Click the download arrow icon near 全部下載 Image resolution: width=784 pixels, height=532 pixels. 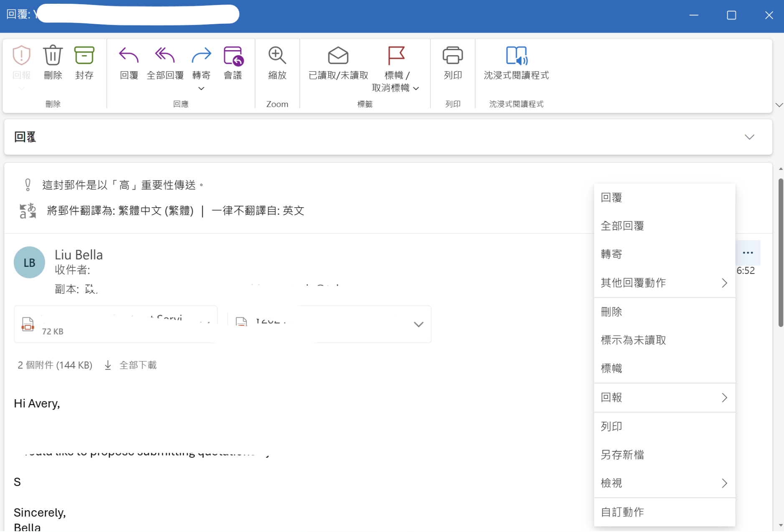click(x=108, y=365)
